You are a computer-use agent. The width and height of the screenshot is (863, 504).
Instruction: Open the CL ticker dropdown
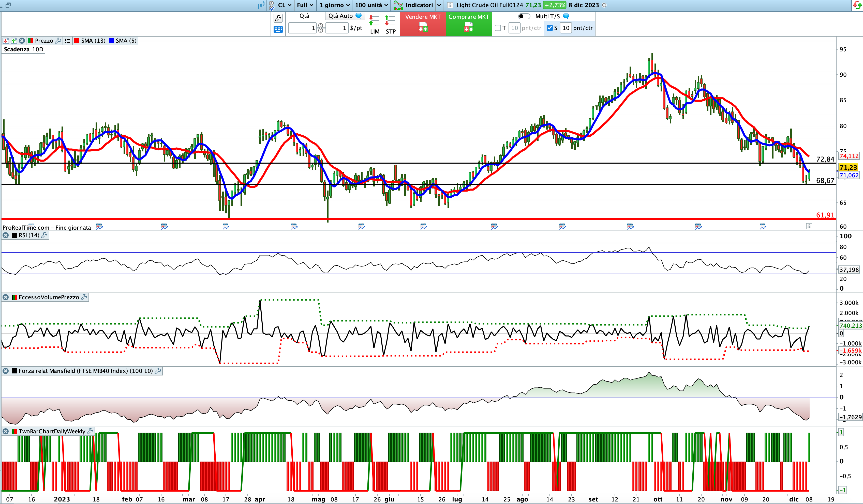285,5
